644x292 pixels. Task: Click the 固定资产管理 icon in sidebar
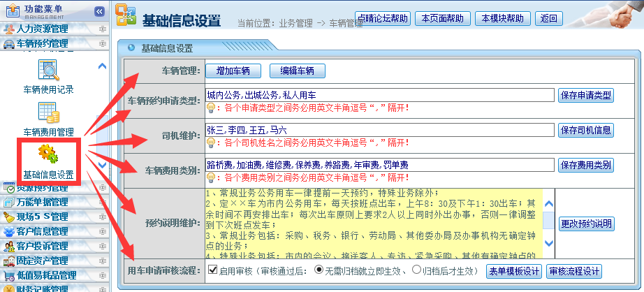pyautogui.click(x=8, y=261)
